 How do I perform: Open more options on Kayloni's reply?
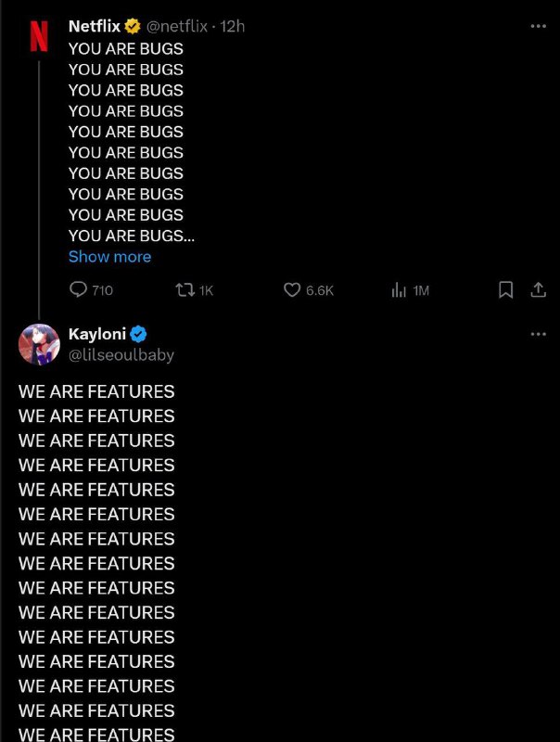click(538, 334)
